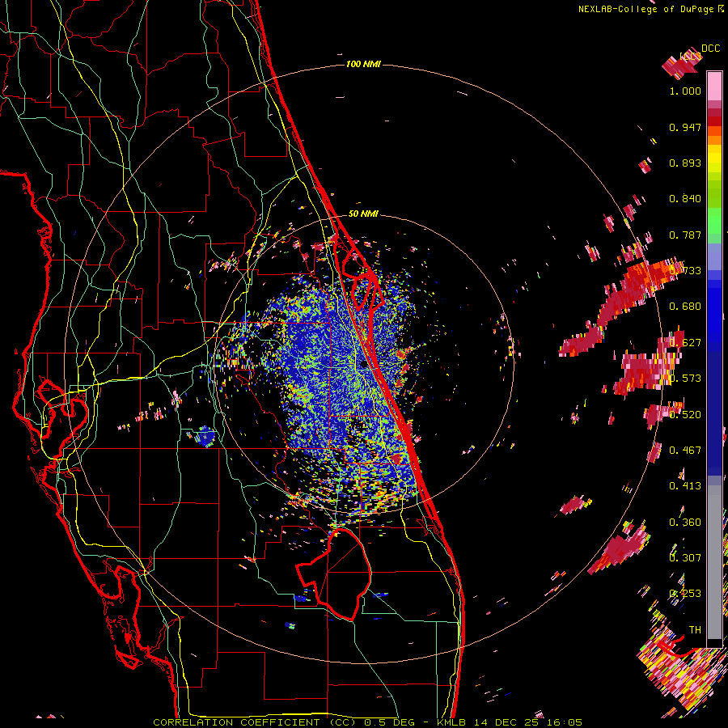728x728 pixels.
Task: Click the pink segment atop the color bar
Action: tap(714, 86)
